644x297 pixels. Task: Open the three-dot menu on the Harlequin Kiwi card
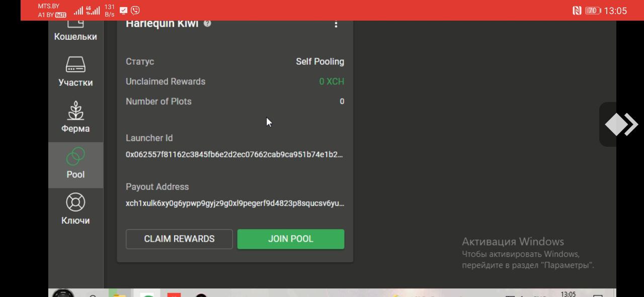coord(336,24)
